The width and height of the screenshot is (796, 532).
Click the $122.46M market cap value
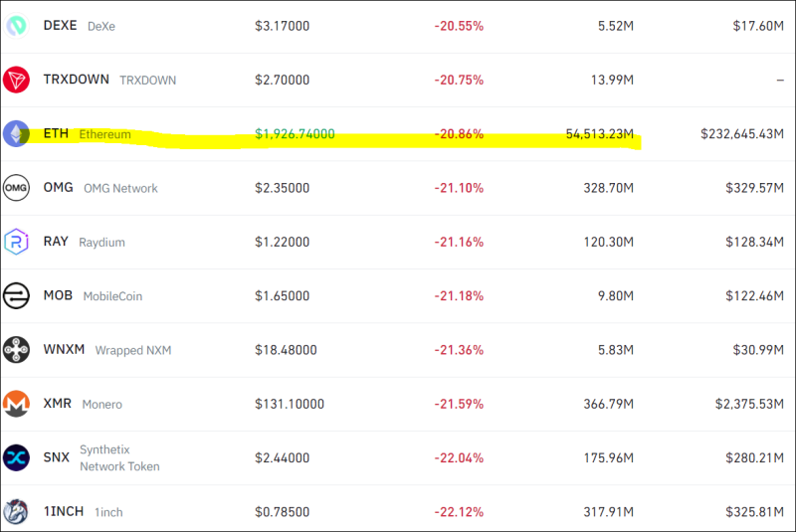click(755, 295)
